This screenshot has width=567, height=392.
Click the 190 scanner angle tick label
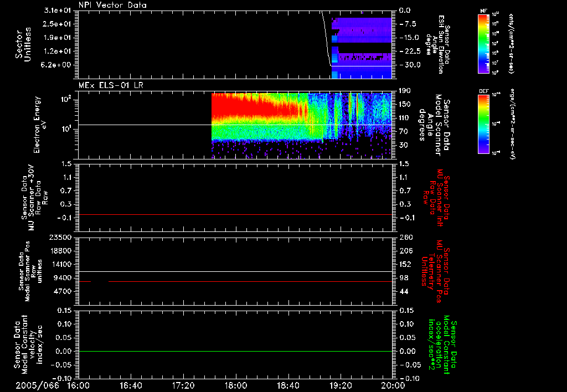pyautogui.click(x=405, y=91)
